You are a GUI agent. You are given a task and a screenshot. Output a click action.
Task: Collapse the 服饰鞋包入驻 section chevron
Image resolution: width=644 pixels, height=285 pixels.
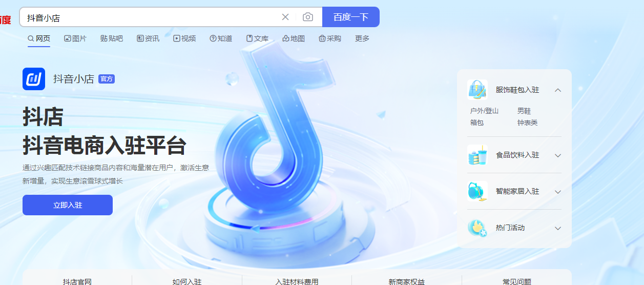click(x=558, y=90)
